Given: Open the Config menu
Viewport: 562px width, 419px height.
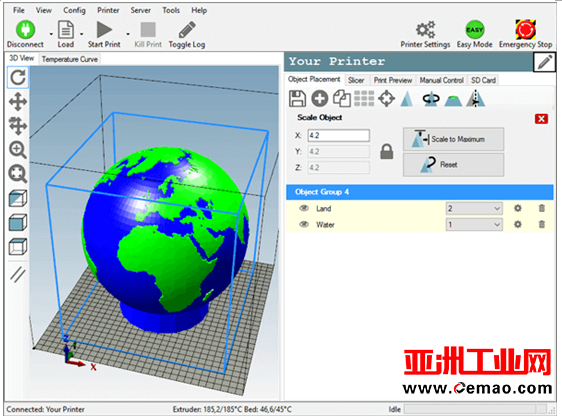Looking at the screenshot, I should [x=74, y=10].
